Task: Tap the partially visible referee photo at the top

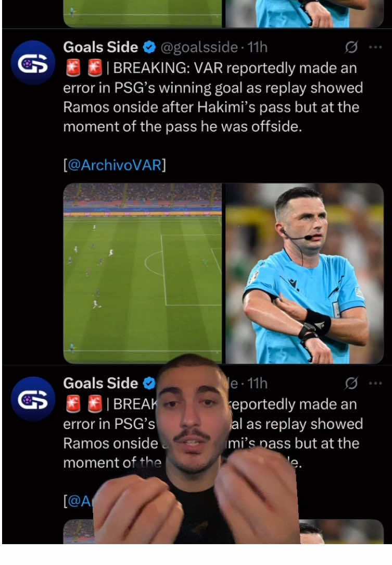Action: click(305, 14)
